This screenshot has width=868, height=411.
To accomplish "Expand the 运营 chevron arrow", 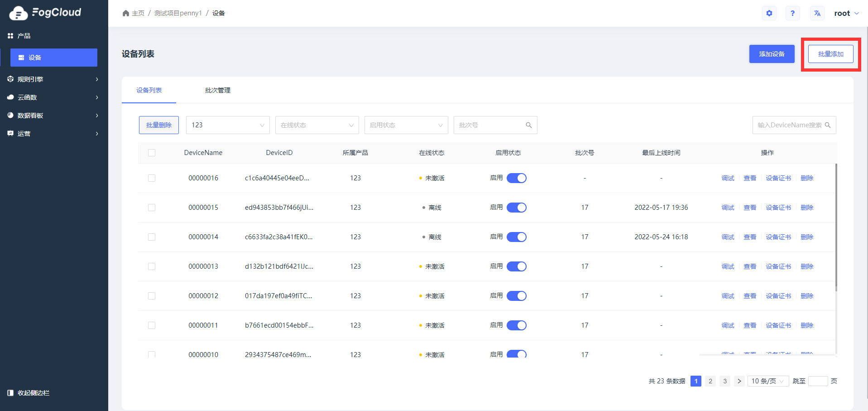I will point(97,134).
